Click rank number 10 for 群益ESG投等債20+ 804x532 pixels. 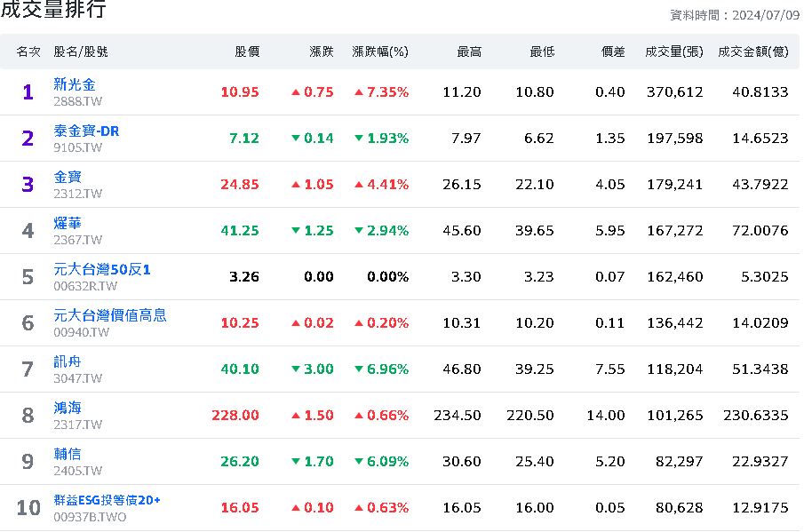28,507
